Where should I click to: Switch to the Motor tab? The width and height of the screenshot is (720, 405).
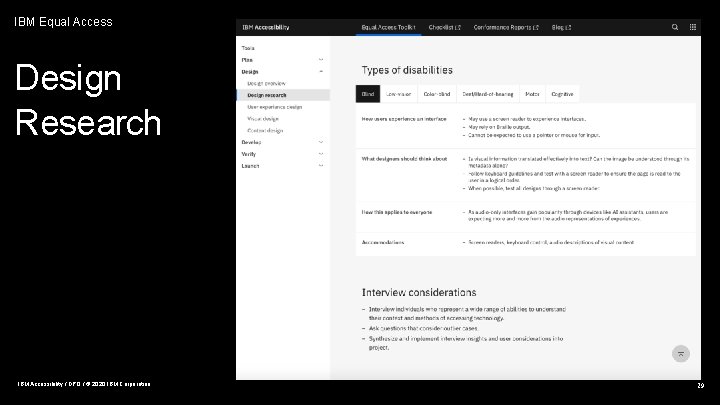(532, 94)
